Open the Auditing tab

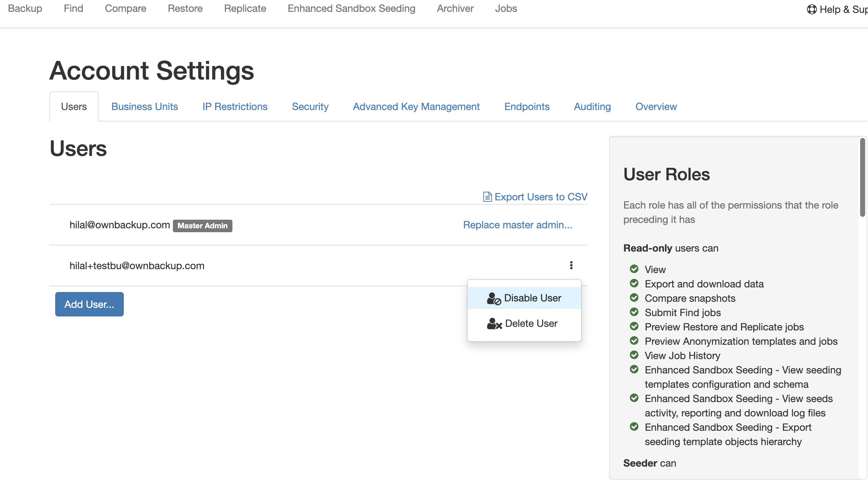point(592,107)
